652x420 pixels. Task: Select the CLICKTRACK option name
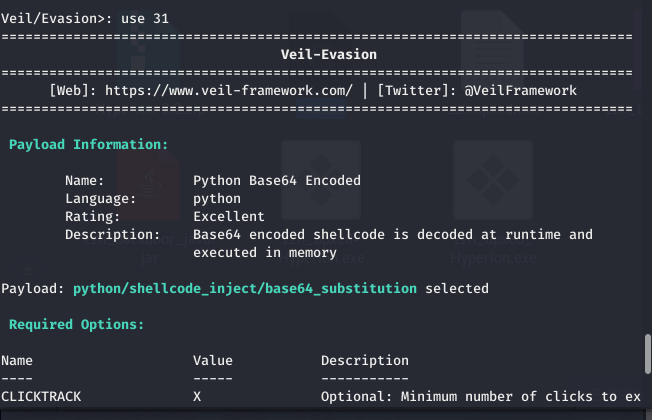pyautogui.click(x=41, y=396)
